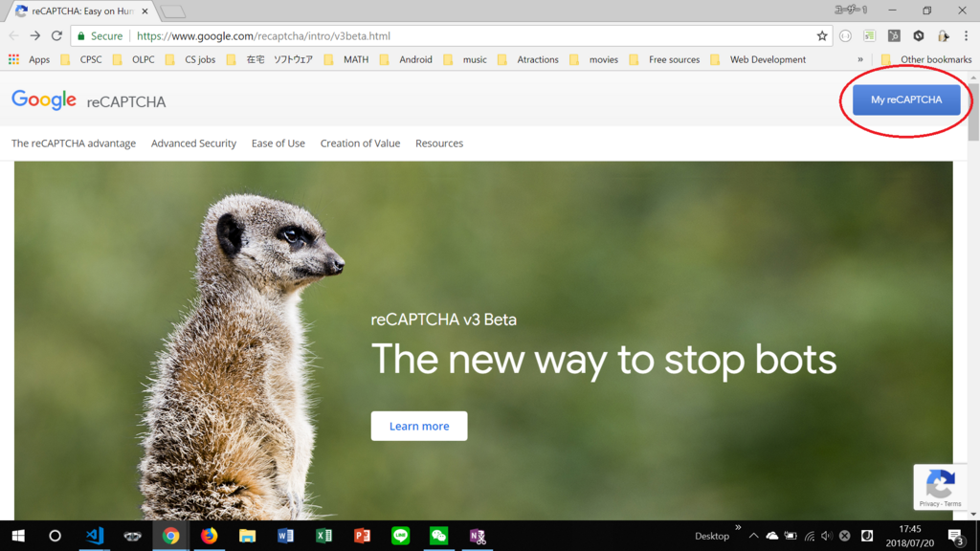Click the Wi-Fi network tray icon

tap(809, 536)
